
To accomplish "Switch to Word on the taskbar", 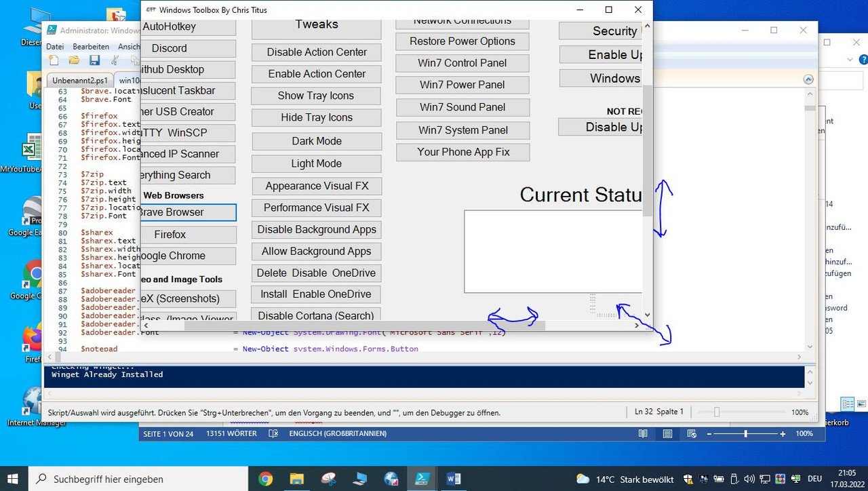I will (x=453, y=479).
